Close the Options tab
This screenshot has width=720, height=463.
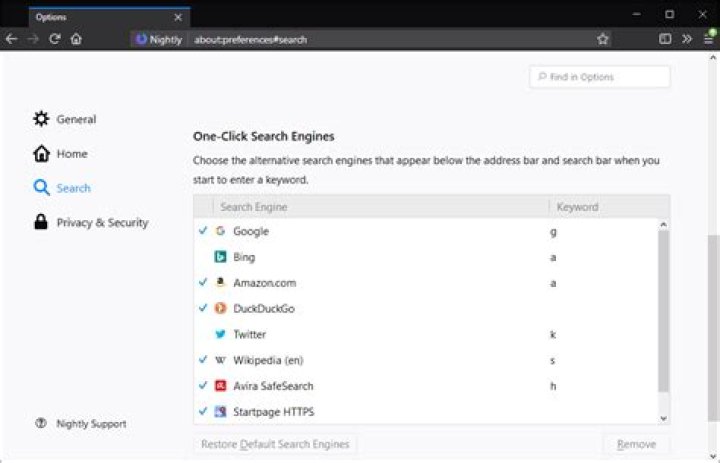pyautogui.click(x=178, y=17)
